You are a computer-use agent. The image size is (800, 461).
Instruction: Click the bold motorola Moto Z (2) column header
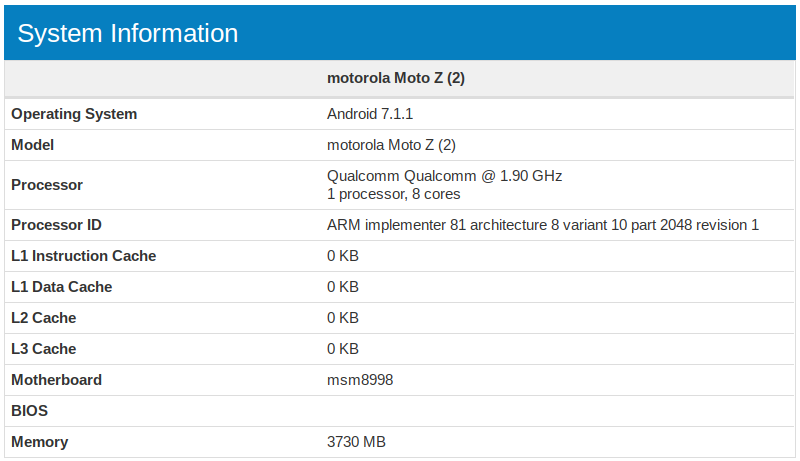point(396,78)
